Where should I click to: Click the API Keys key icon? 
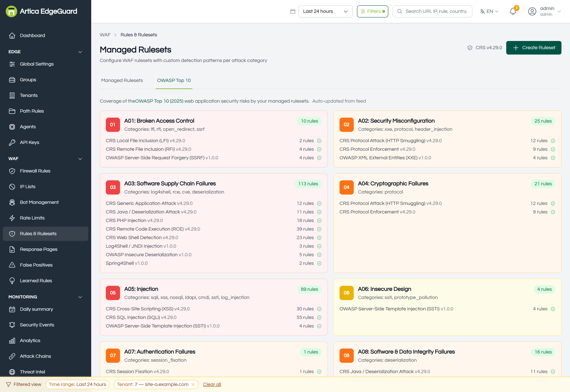coord(12,143)
